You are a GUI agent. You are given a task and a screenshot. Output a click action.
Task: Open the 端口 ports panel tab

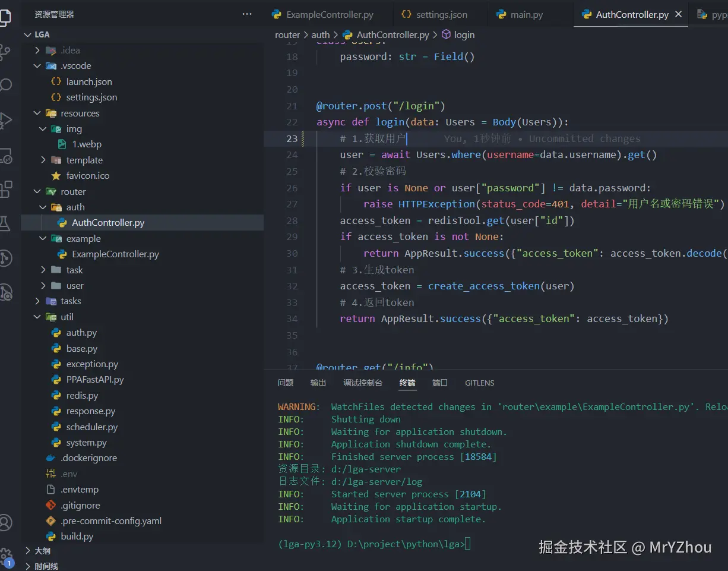(x=440, y=383)
